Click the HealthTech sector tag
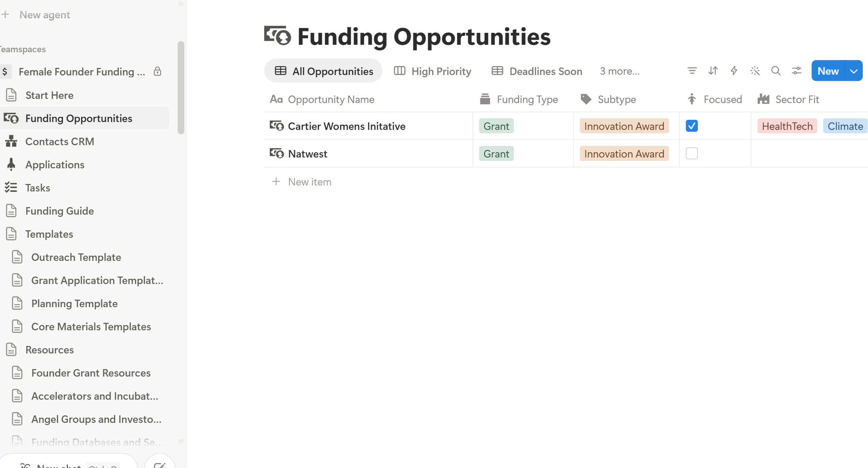The width and height of the screenshot is (868, 468). (x=787, y=127)
